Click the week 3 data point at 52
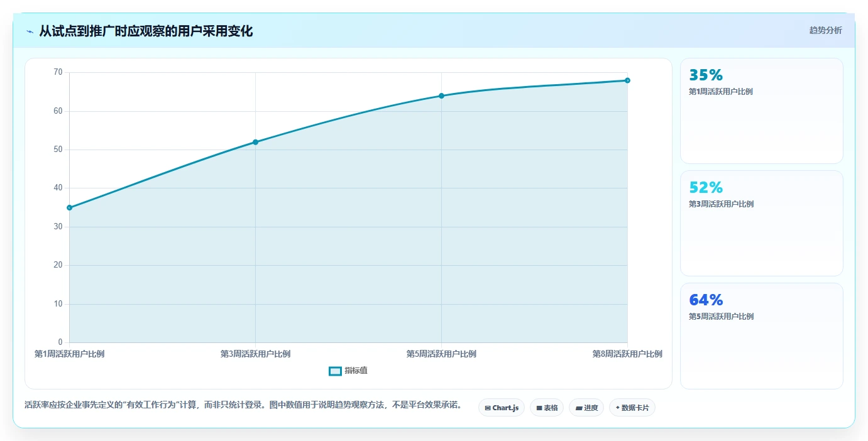The height and width of the screenshot is (441, 868). tap(255, 142)
